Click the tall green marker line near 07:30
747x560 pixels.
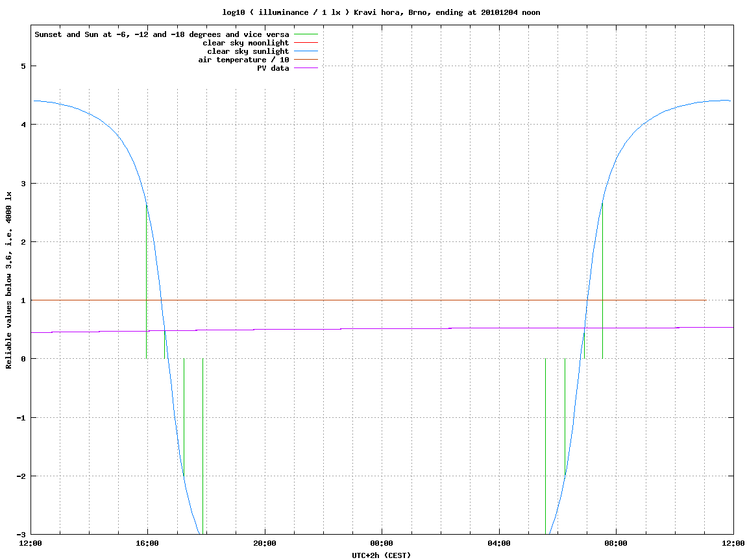tap(603, 281)
